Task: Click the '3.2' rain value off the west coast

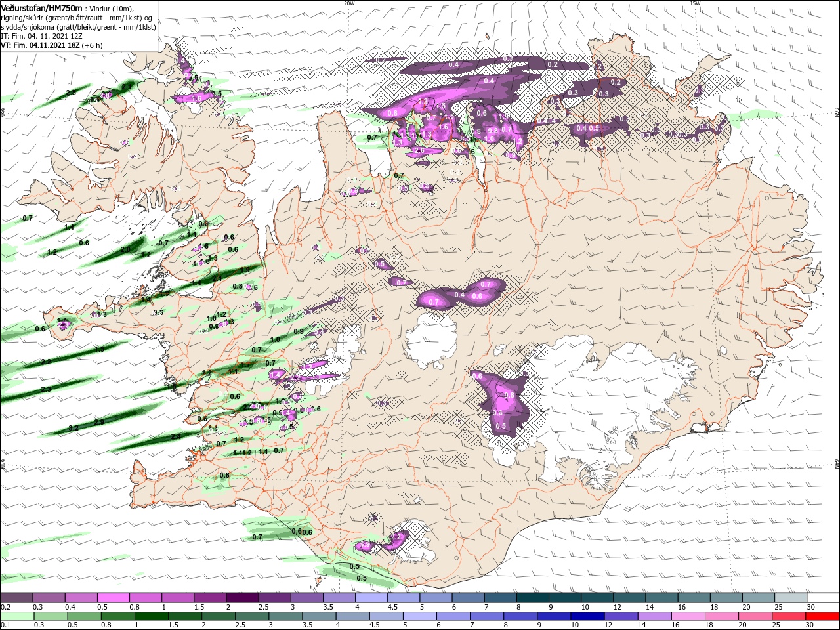Action: (73, 428)
